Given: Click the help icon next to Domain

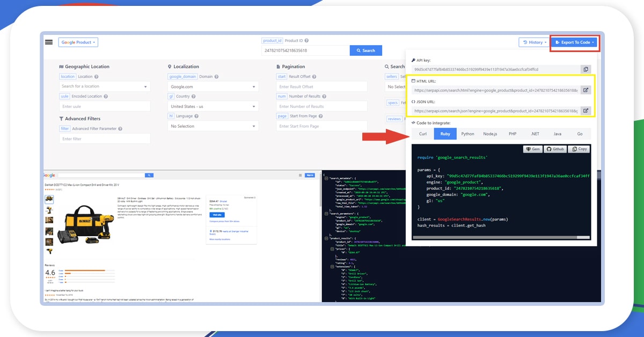Looking at the screenshot, I should coord(216,77).
